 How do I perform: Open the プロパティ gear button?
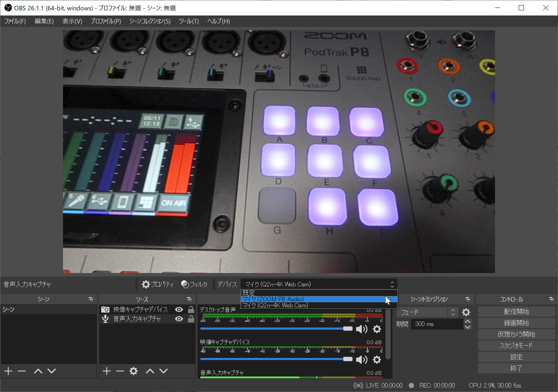click(158, 284)
